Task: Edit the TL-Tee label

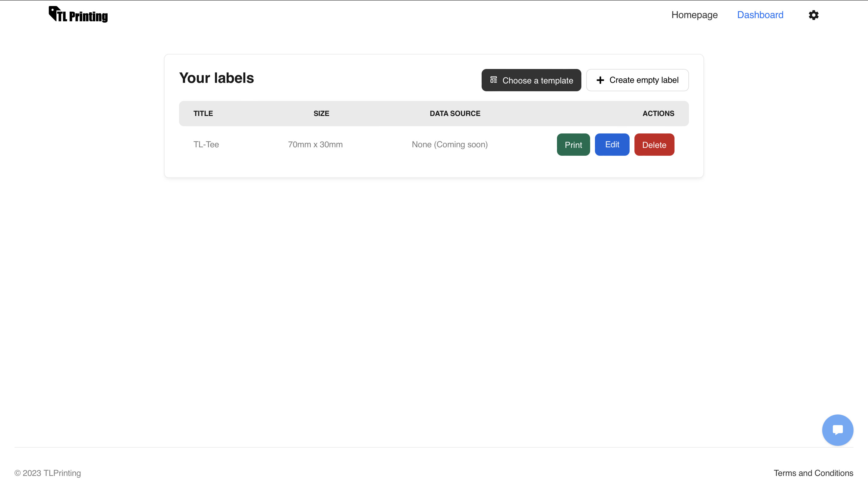Action: tap(612, 145)
